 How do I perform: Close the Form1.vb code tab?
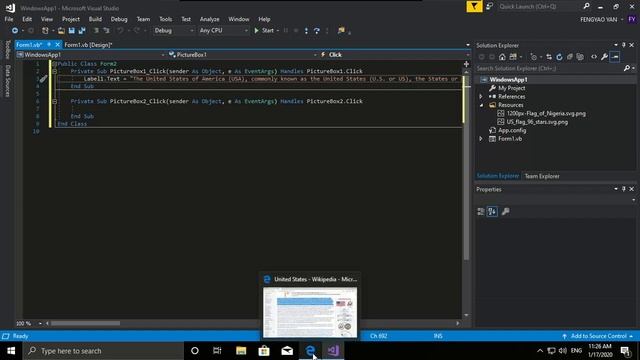click(57, 44)
